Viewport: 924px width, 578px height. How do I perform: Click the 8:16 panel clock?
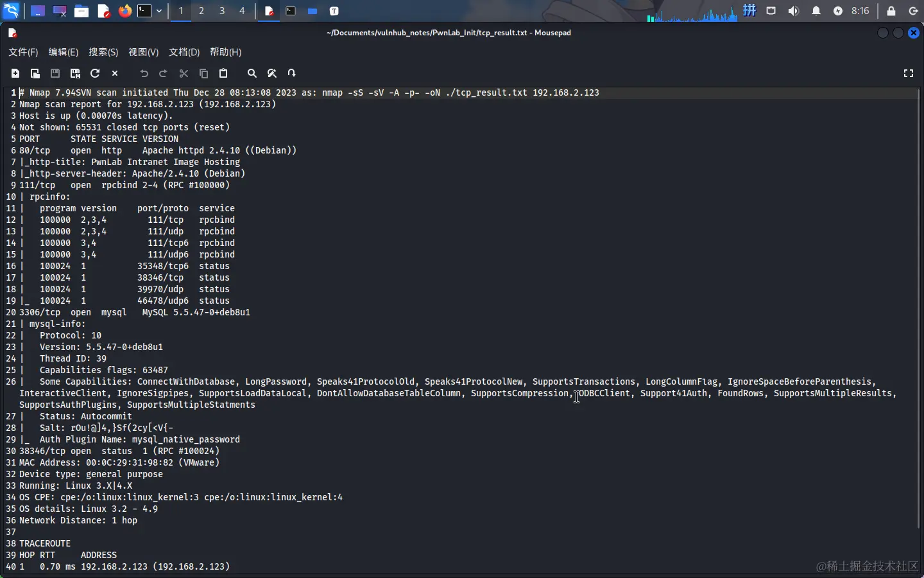(x=860, y=11)
